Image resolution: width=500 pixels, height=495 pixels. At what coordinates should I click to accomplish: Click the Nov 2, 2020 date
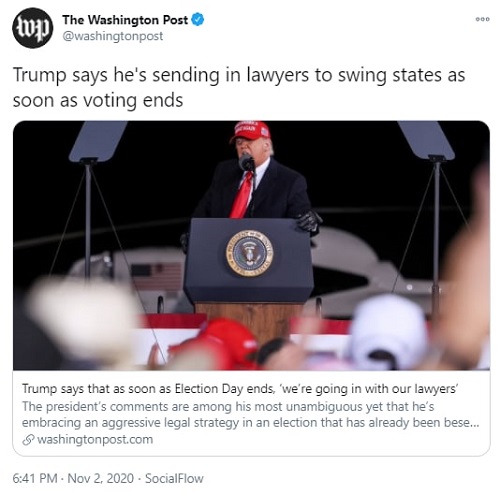[x=101, y=478]
